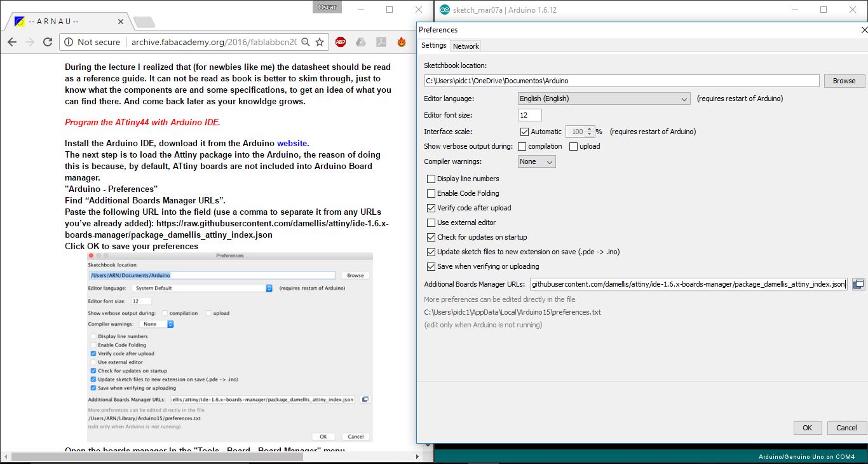This screenshot has height=464, width=868.
Task: Go back in Chrome browser
Action: tap(12, 42)
